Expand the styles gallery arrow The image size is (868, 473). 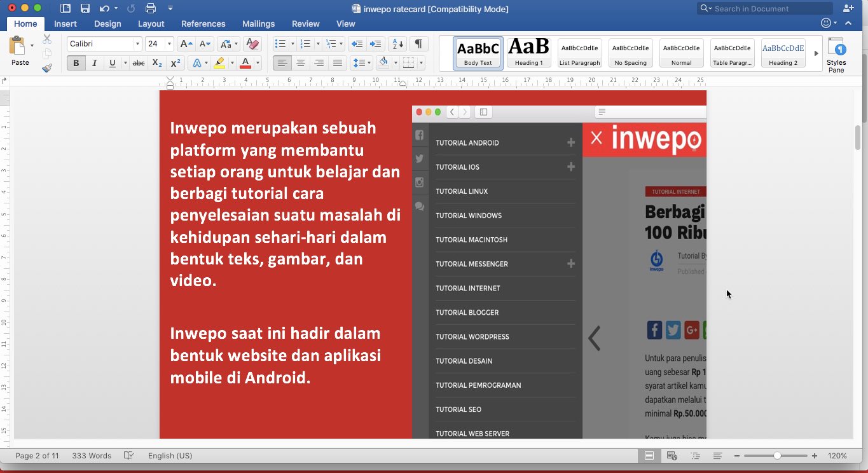[x=816, y=53]
